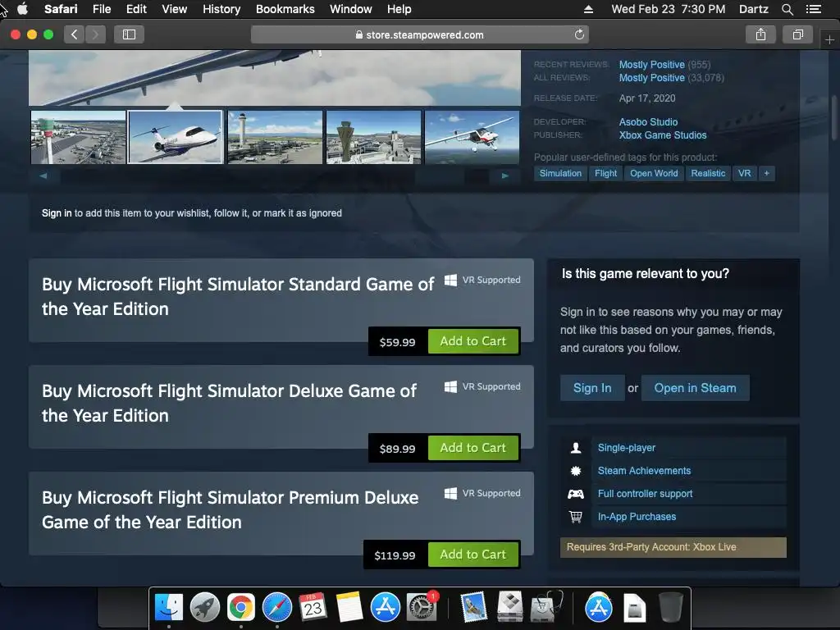Image resolution: width=840 pixels, height=630 pixels.
Task: Click the thumbnail strip scrollbar track
Action: click(274, 176)
